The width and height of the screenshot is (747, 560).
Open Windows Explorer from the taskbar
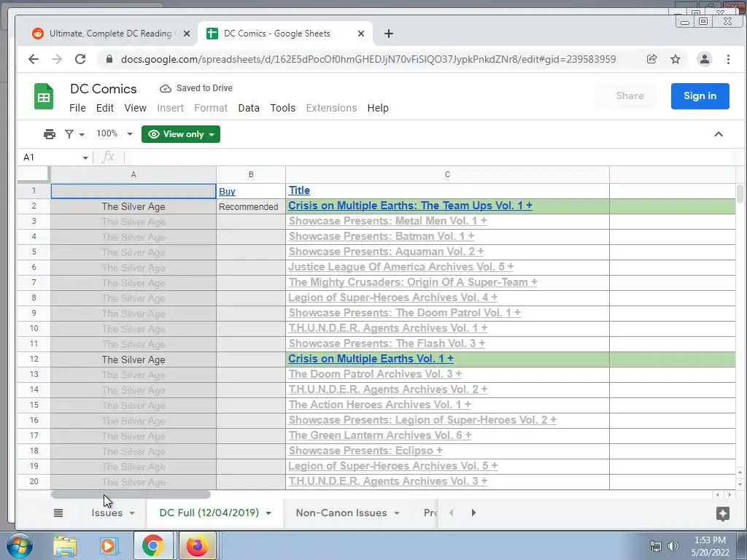(65, 546)
